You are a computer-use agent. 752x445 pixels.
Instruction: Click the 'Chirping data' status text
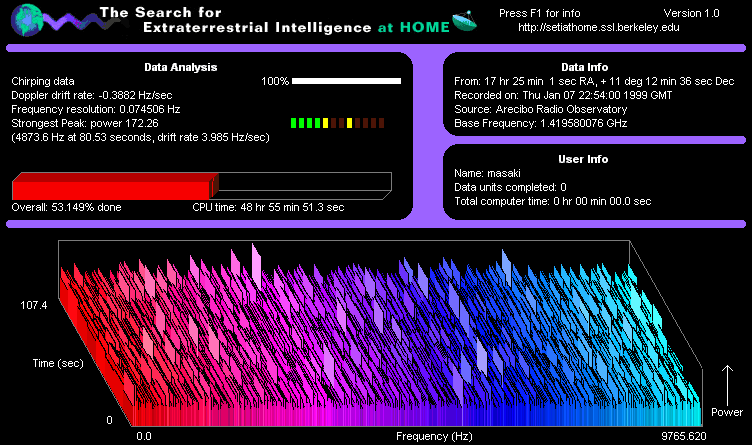43,82
